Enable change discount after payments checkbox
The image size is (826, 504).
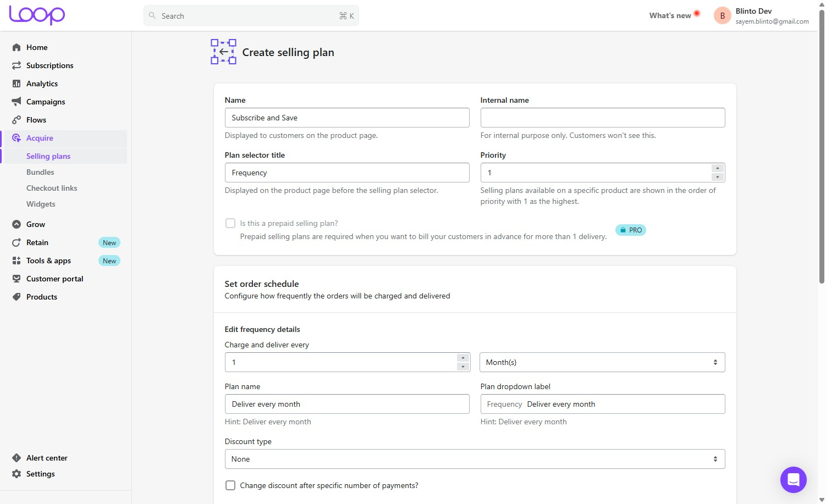pos(230,485)
